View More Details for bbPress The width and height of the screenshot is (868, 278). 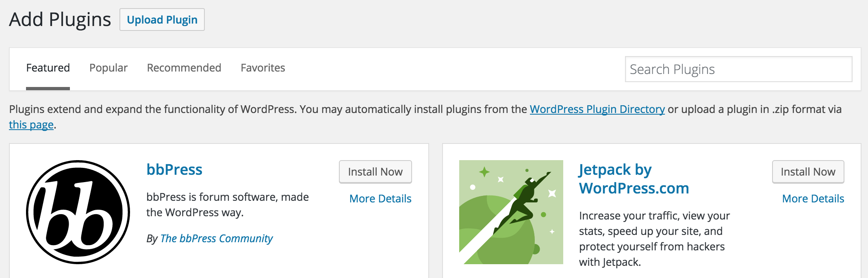coord(380,199)
